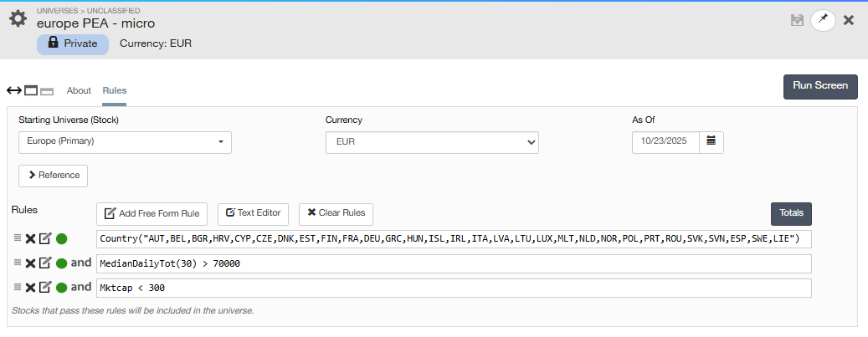This screenshot has width=868, height=337.
Task: Open the calendar picker beside As Of date
Action: pos(711,141)
